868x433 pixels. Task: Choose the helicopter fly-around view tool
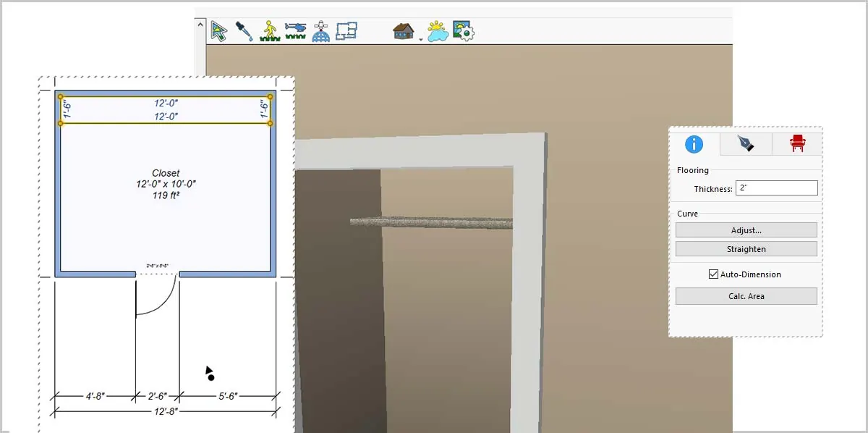point(296,30)
